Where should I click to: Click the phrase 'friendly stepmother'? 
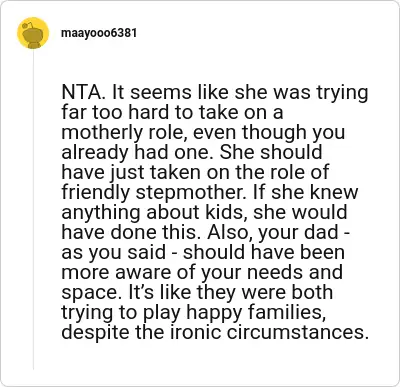point(149,192)
